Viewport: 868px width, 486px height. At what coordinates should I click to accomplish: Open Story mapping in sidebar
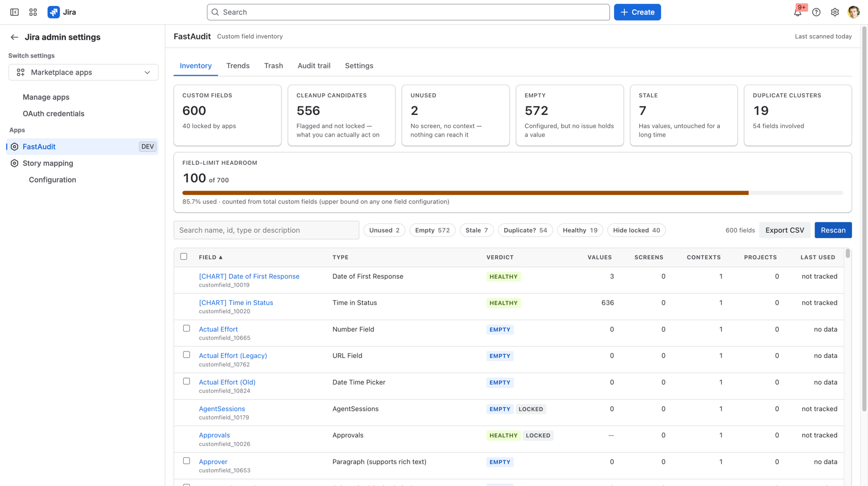coord(48,163)
